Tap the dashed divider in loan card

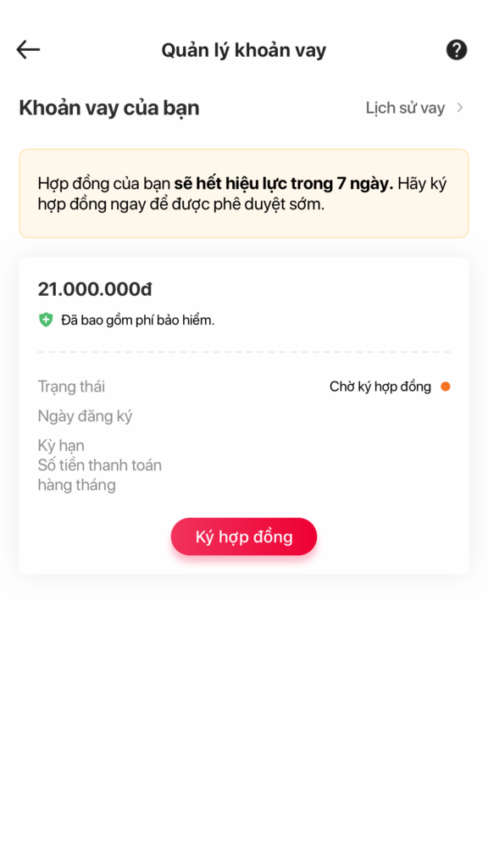coord(244,352)
